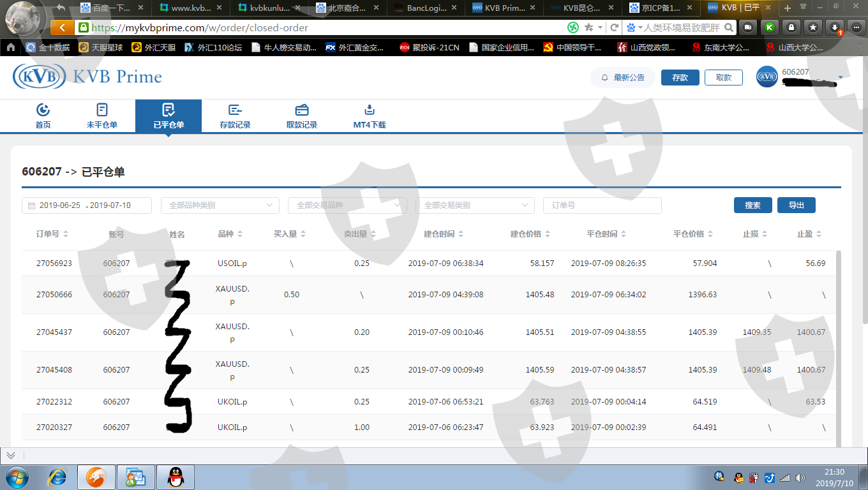Click the table vertical scrollbar
This screenshot has height=490, width=868.
point(838,348)
